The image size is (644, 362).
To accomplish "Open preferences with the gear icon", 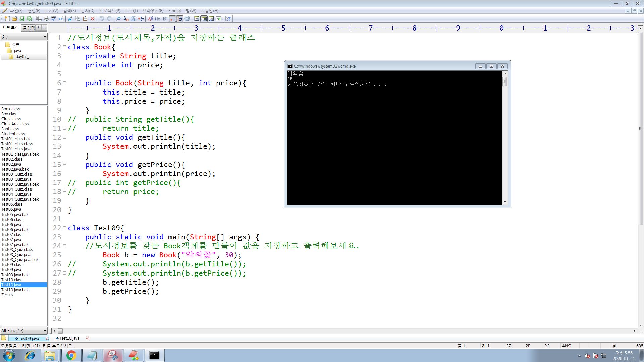I will coord(187,19).
